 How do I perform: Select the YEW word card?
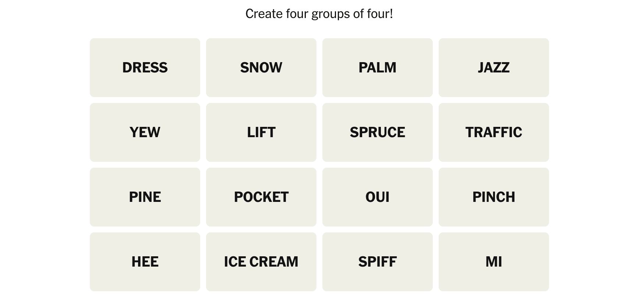[x=145, y=132]
